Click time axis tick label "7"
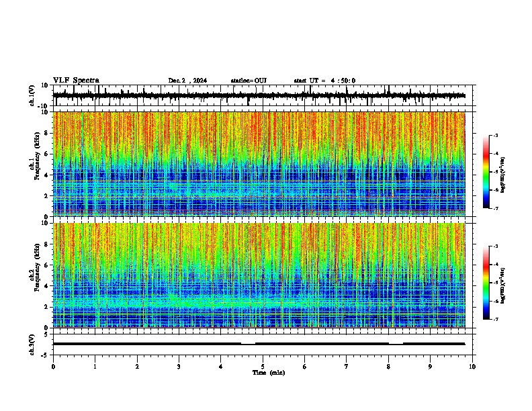Image resolution: width=532 pixels, height=411 pixels. 347,367
